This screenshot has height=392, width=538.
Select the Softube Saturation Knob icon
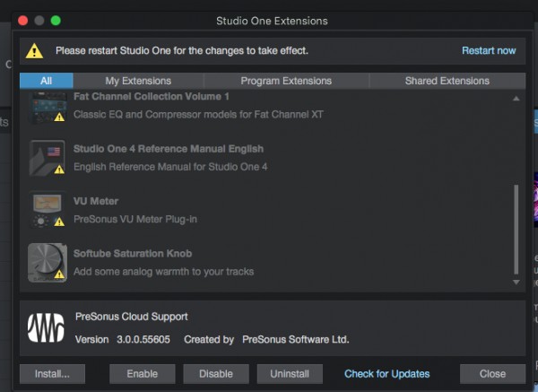pyautogui.click(x=48, y=263)
